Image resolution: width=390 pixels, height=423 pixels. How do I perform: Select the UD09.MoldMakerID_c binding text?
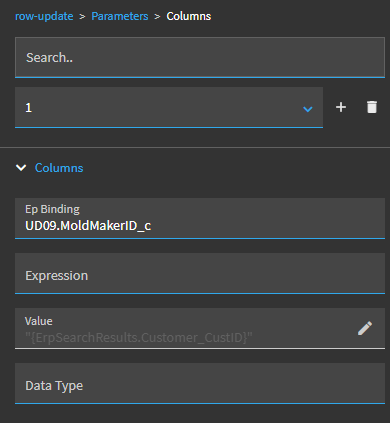(88, 226)
